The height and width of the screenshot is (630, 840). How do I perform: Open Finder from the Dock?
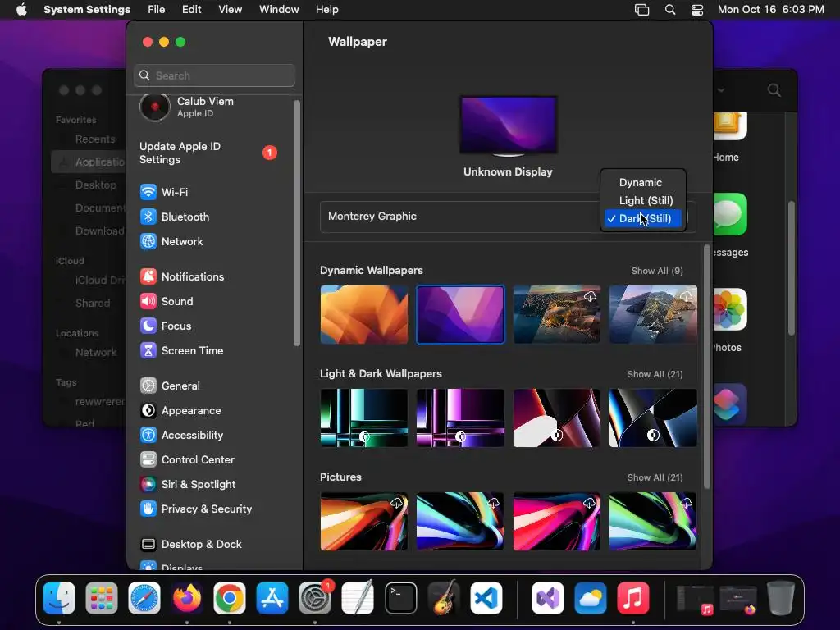59,597
